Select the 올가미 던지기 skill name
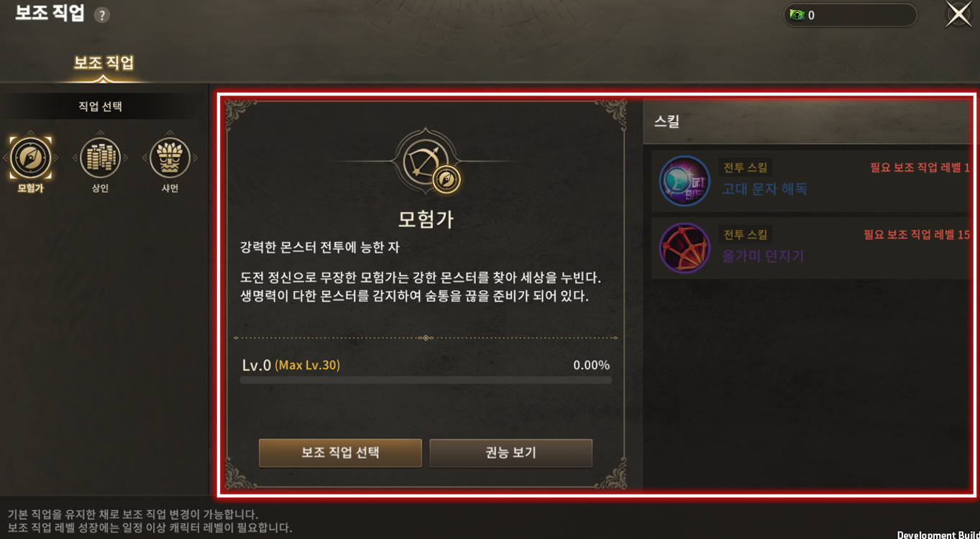The image size is (980, 539). pos(763,256)
